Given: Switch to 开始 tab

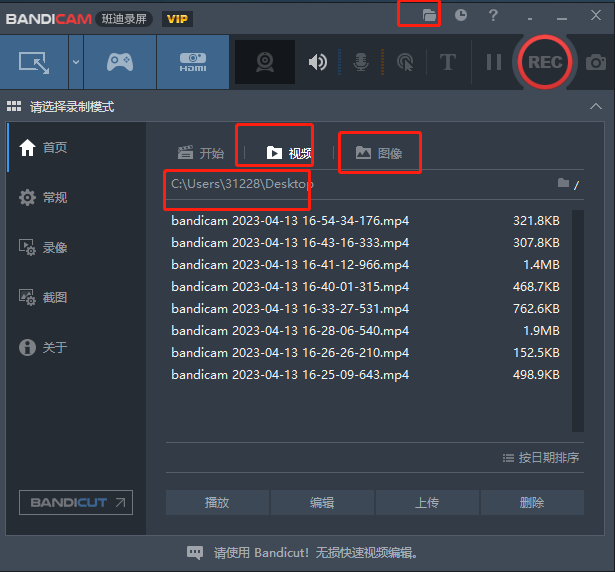Looking at the screenshot, I should pos(200,153).
